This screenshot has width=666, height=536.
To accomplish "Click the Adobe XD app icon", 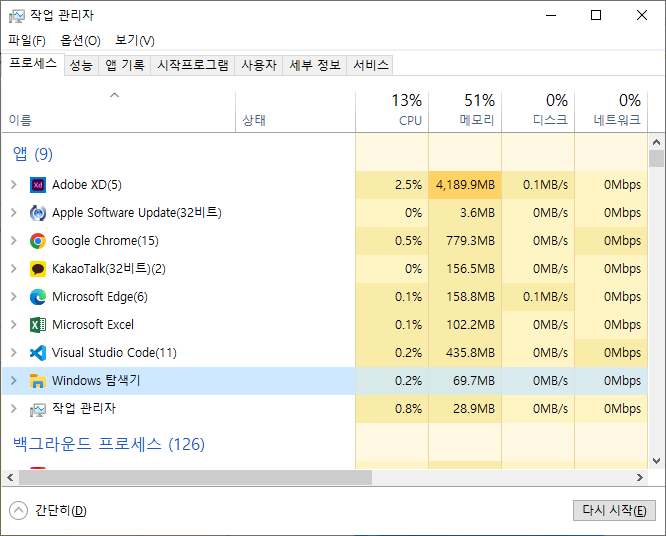I will 38,185.
